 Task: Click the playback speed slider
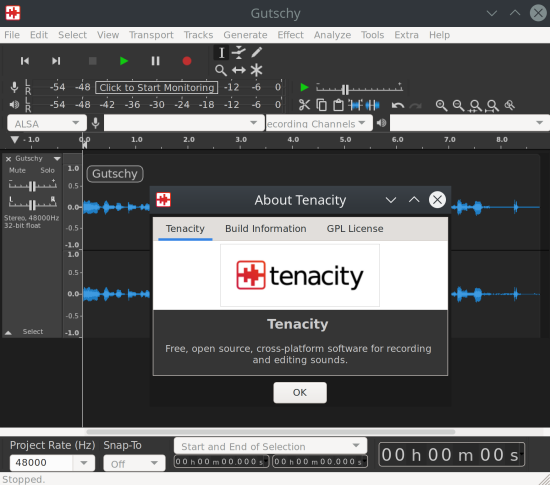359,88
